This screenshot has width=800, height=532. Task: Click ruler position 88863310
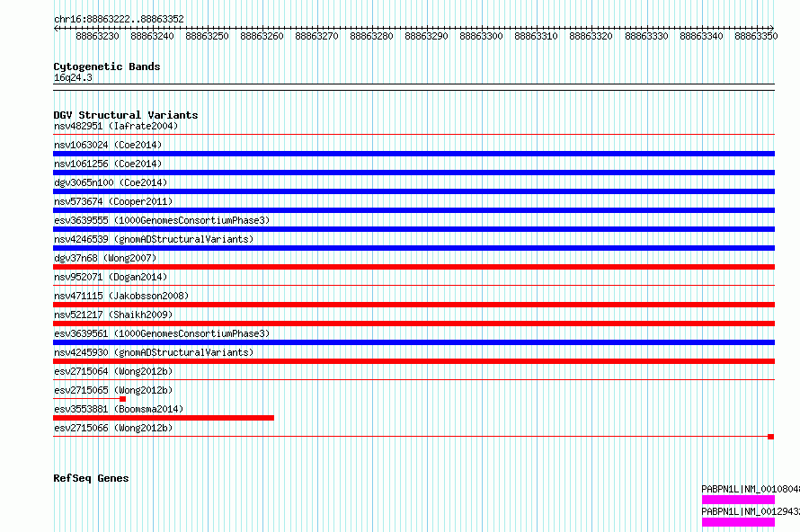point(537,36)
